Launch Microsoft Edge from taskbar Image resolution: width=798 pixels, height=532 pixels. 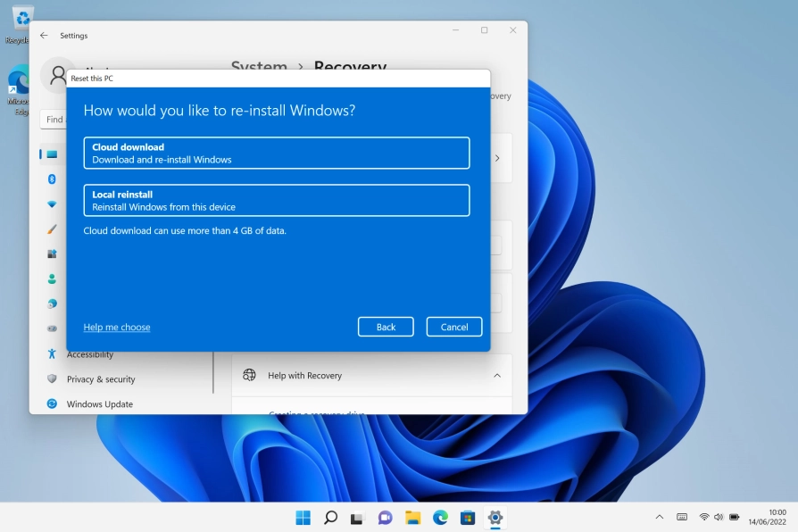tap(439, 518)
